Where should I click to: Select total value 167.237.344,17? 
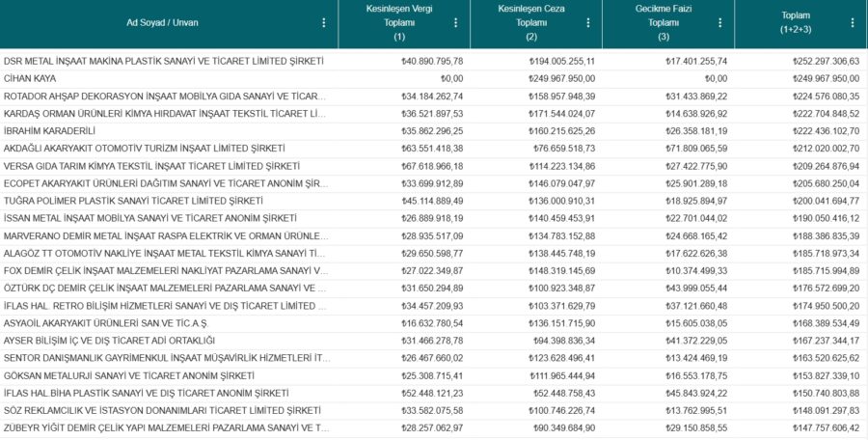[x=826, y=342]
